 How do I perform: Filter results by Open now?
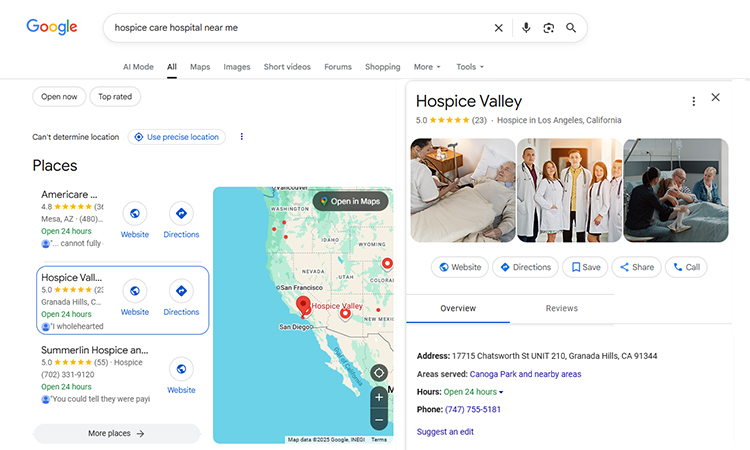coord(59,97)
